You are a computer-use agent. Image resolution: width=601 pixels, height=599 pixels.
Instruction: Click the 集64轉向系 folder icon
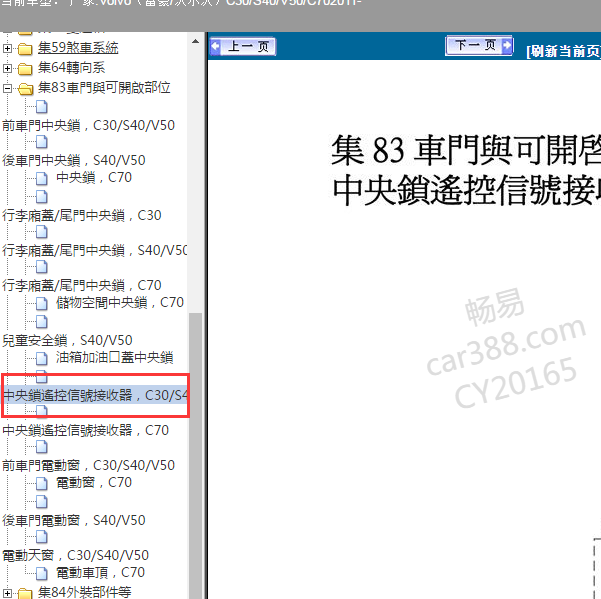[25, 69]
